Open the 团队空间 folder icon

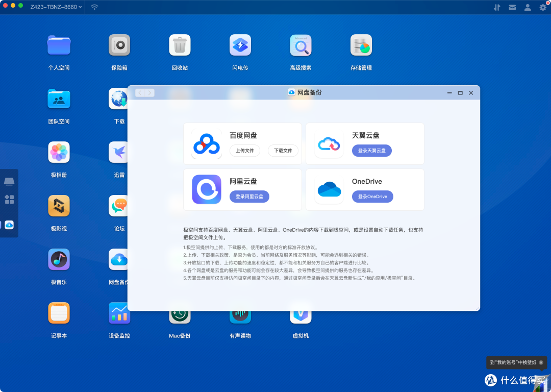(x=59, y=99)
